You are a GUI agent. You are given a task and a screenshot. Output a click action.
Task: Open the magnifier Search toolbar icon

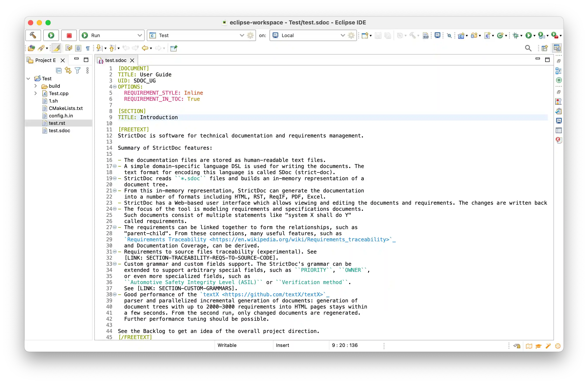tap(528, 48)
